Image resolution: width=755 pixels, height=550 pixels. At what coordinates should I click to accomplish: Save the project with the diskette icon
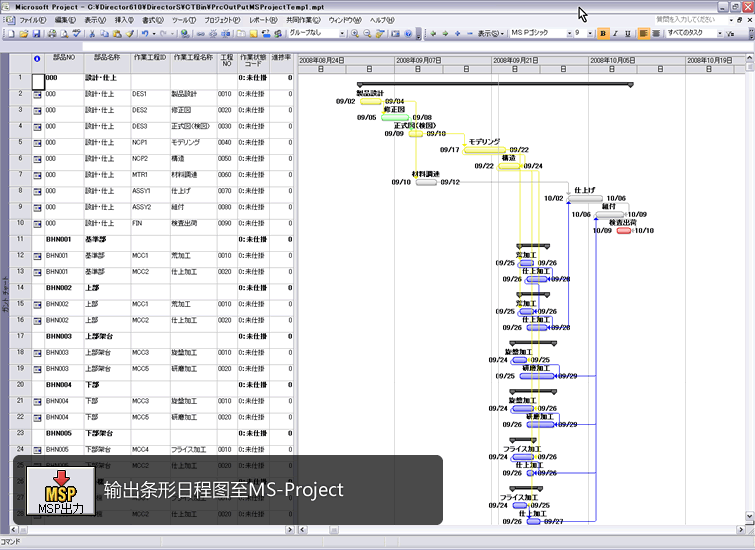(36, 34)
